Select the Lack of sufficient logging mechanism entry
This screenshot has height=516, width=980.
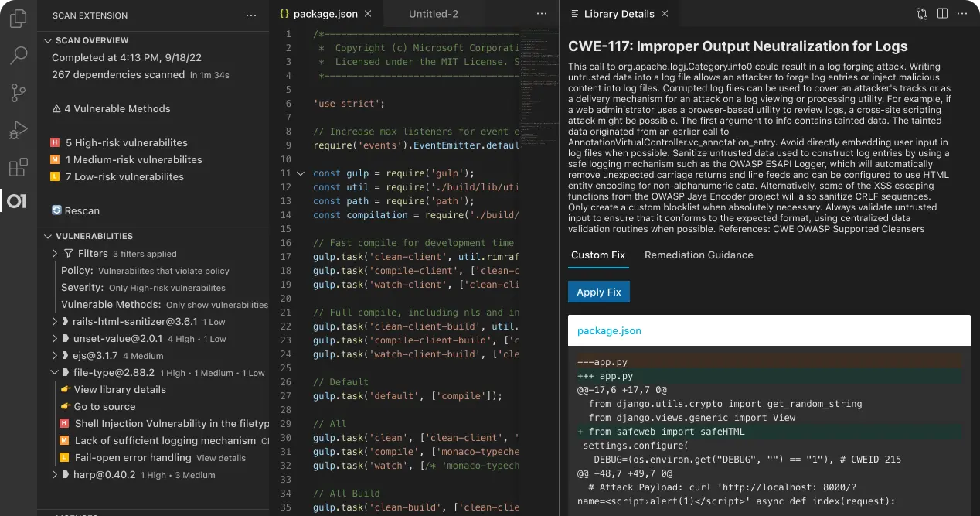[x=165, y=441]
